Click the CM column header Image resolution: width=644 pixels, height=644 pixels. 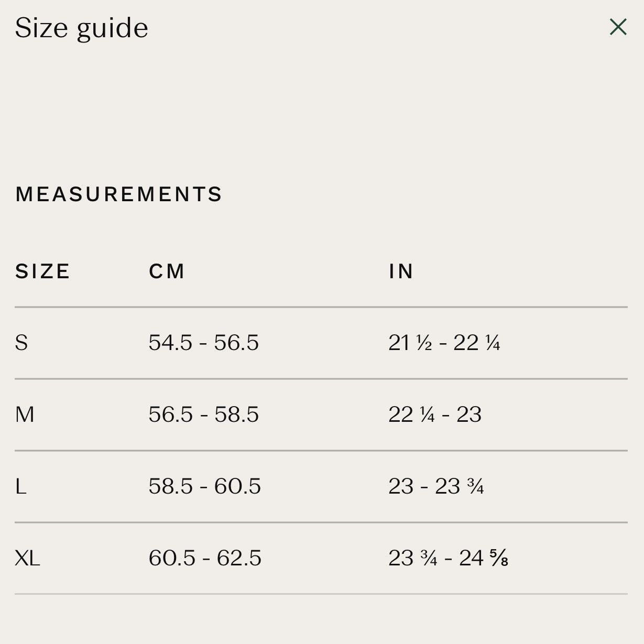point(167,271)
